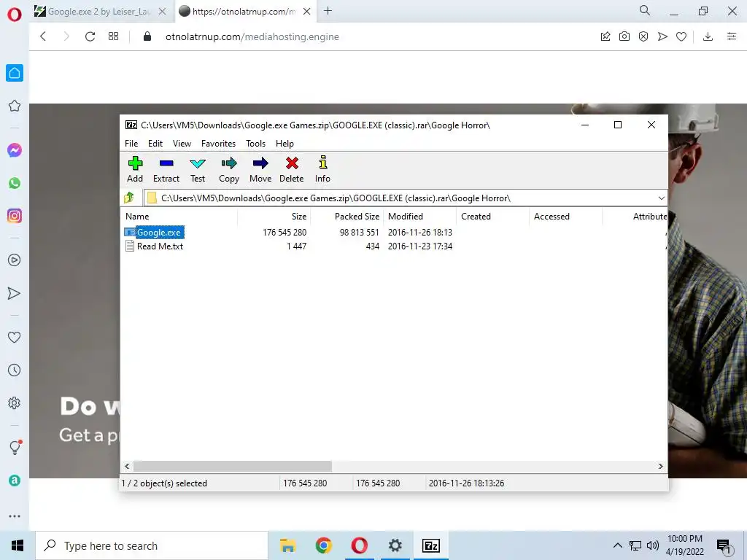Open the Tools menu in 7-Zip

(255, 144)
